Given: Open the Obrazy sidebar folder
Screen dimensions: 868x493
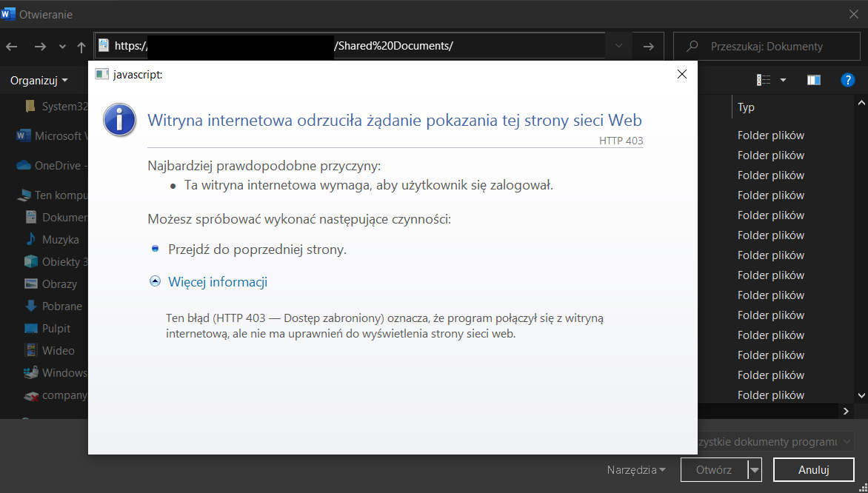Looking at the screenshot, I should (52, 284).
